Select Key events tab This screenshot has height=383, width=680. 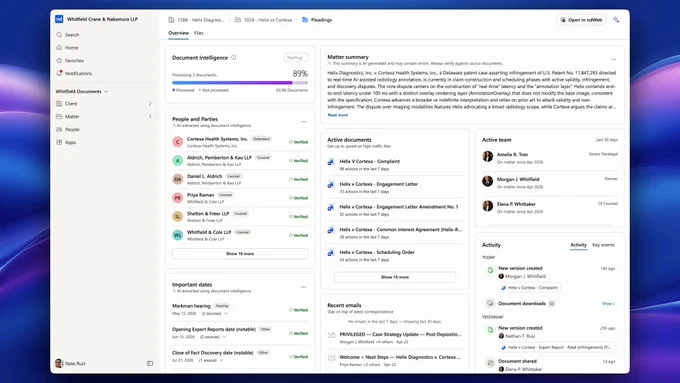point(603,245)
